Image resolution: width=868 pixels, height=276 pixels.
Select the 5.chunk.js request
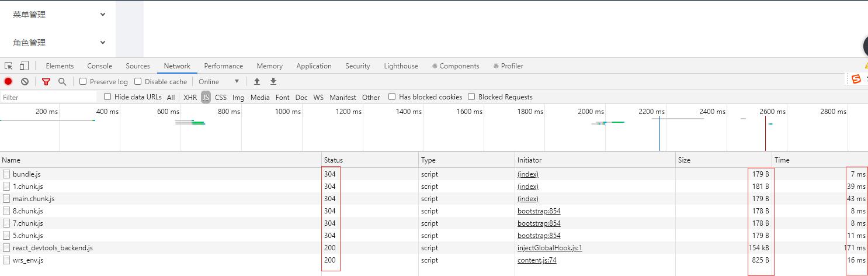coord(434,236)
